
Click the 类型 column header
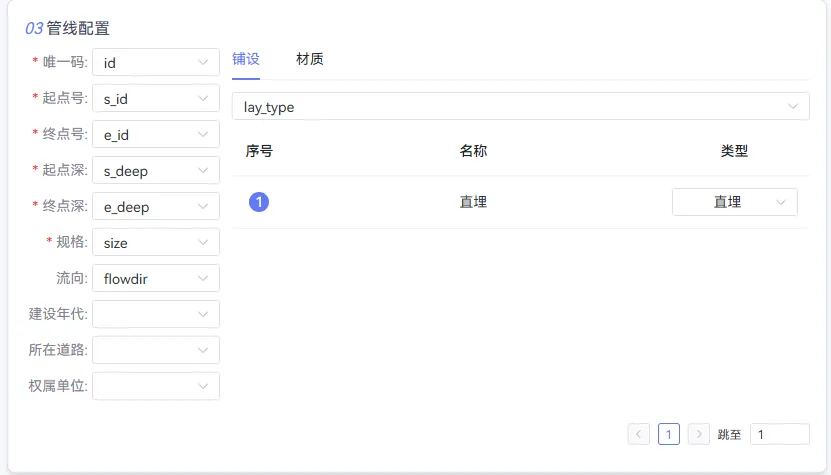click(x=734, y=151)
